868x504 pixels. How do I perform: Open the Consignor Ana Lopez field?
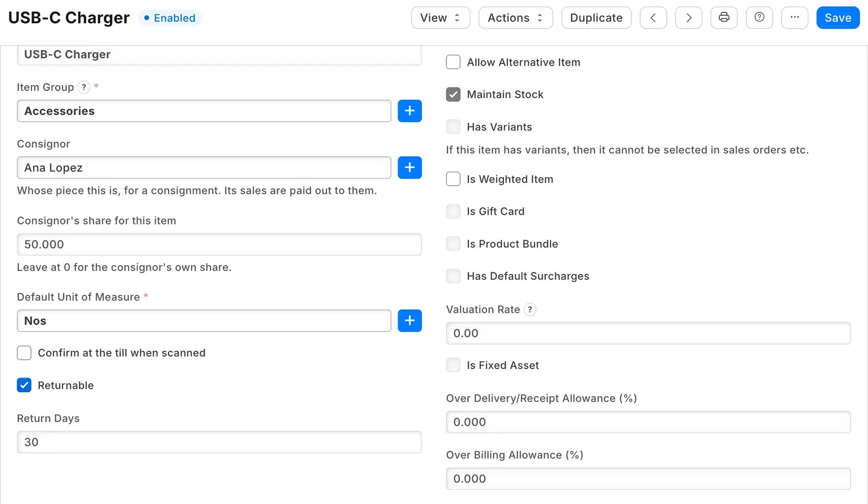point(204,168)
